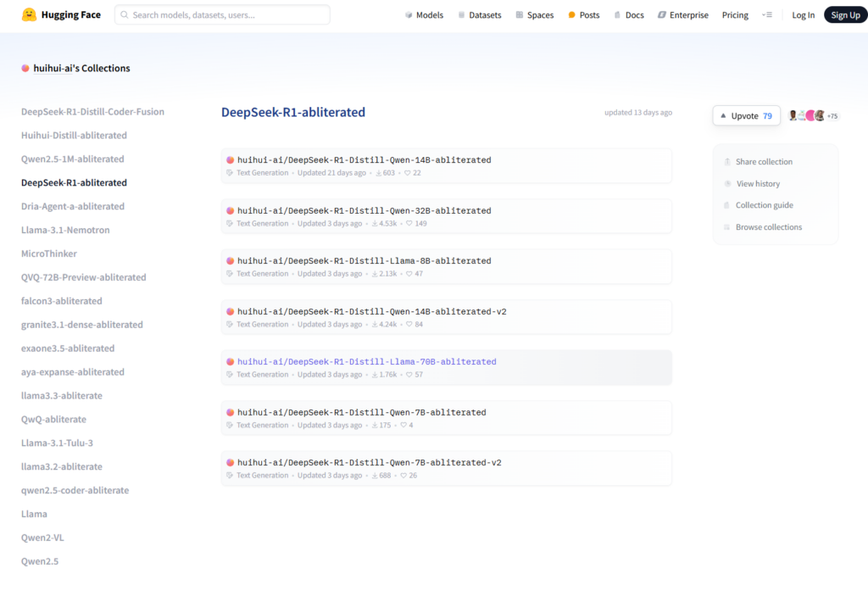The width and height of the screenshot is (868, 613).
Task: Select Dria-Agent-a-abliterated collection
Action: [x=73, y=207]
